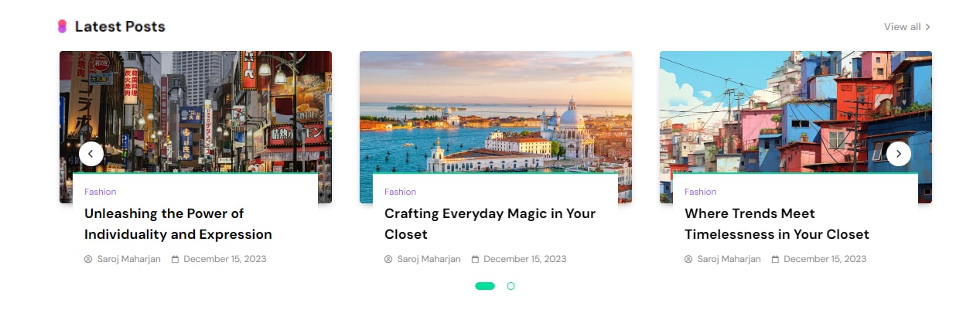Image resolution: width=980 pixels, height=310 pixels.
Task: Click Fashion category on the colorful houses post
Action: pos(700,192)
